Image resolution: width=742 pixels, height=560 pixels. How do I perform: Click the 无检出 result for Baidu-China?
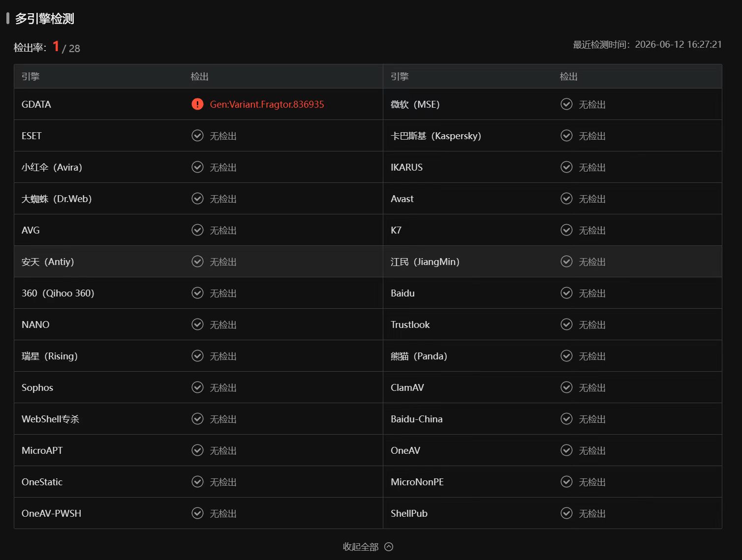click(592, 419)
